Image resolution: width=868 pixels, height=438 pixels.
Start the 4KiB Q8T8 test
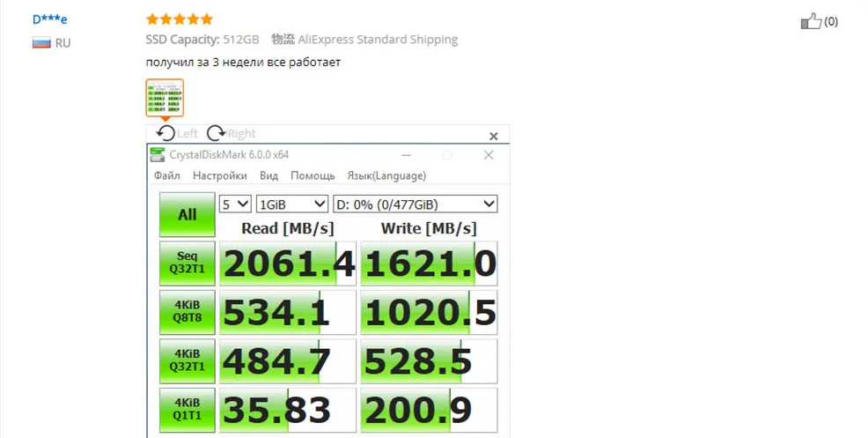click(x=188, y=312)
